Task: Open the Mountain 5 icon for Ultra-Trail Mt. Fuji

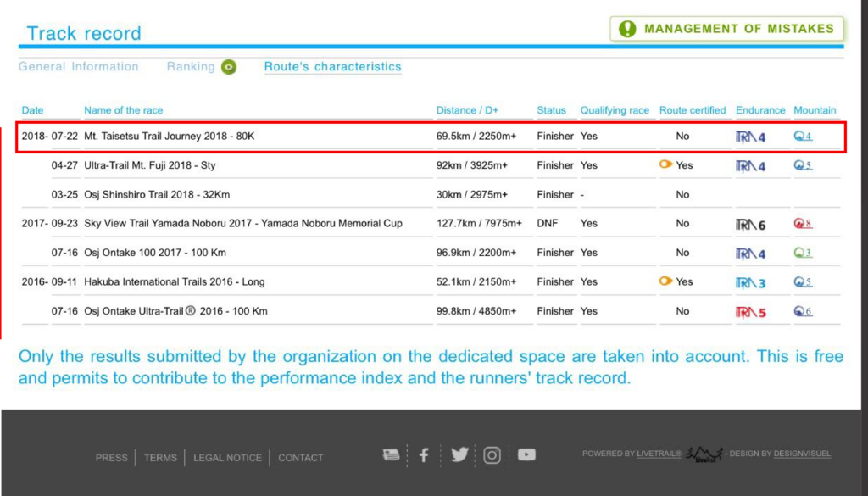Action: [x=803, y=165]
